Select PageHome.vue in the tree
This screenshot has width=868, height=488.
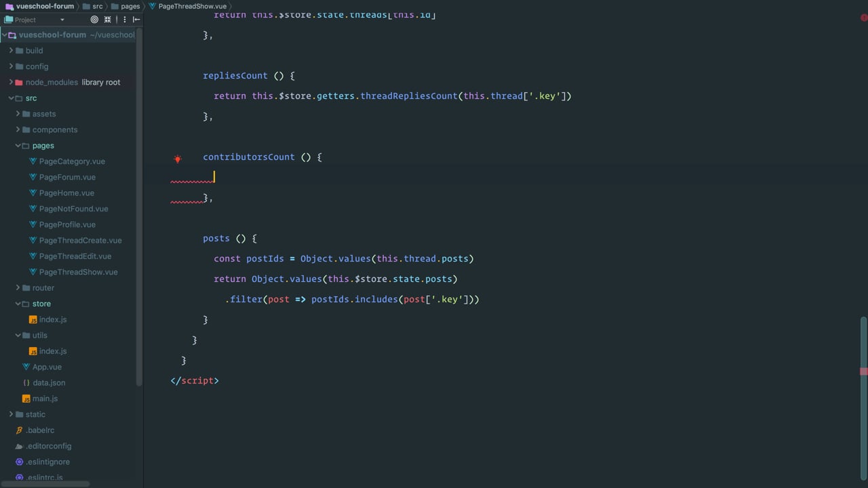66,193
